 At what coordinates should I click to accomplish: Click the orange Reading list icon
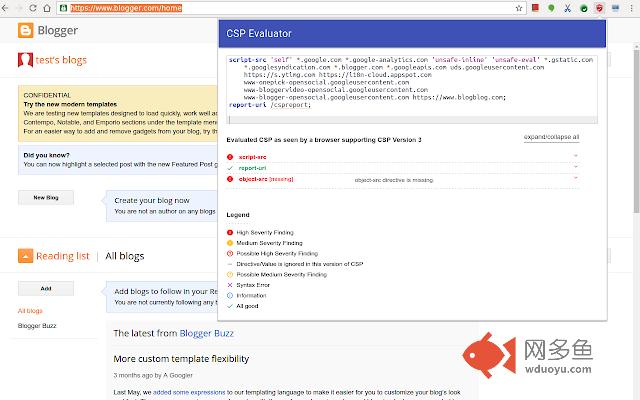[x=25, y=256]
